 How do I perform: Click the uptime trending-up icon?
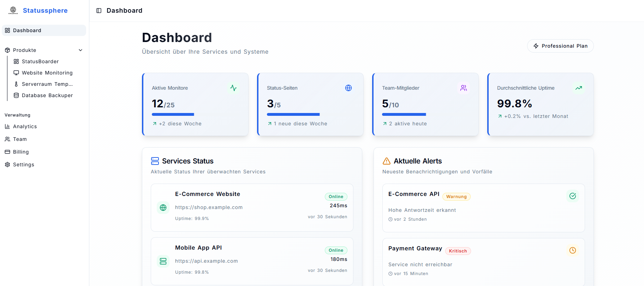579,88
